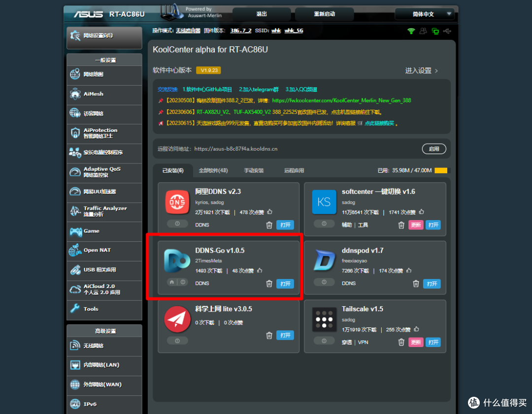Image resolution: width=532 pixels, height=414 pixels.
Task: Open the 简体中文 language dropdown
Action: (425, 14)
